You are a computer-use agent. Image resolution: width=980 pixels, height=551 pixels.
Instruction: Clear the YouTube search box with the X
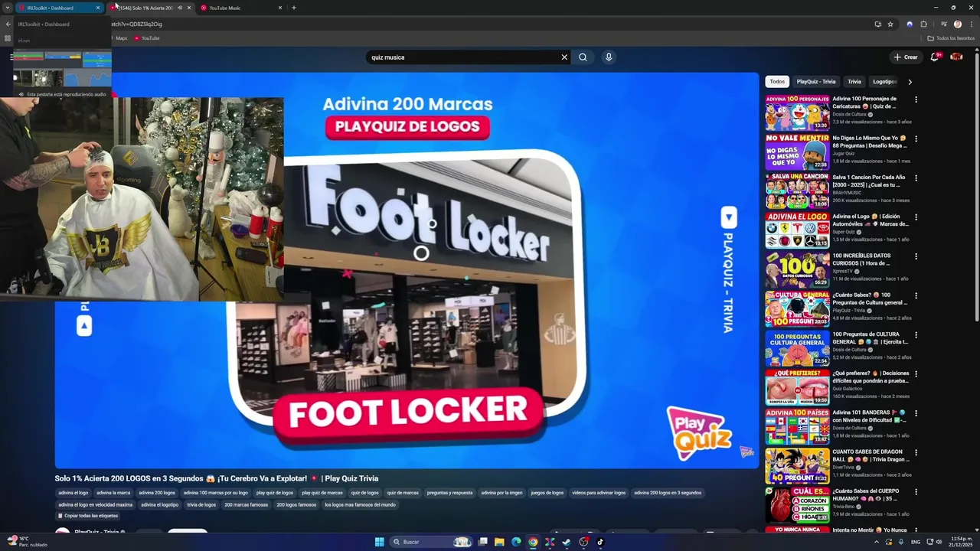pyautogui.click(x=564, y=57)
